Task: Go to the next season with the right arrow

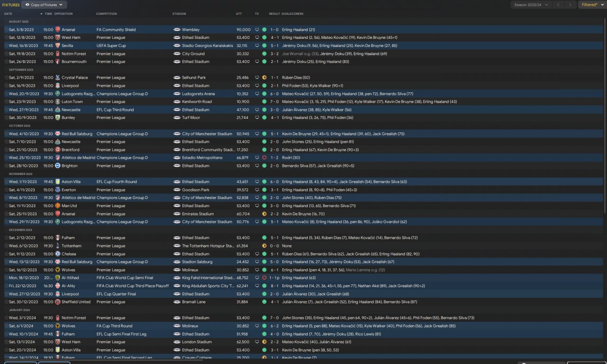Action: tap(570, 5)
